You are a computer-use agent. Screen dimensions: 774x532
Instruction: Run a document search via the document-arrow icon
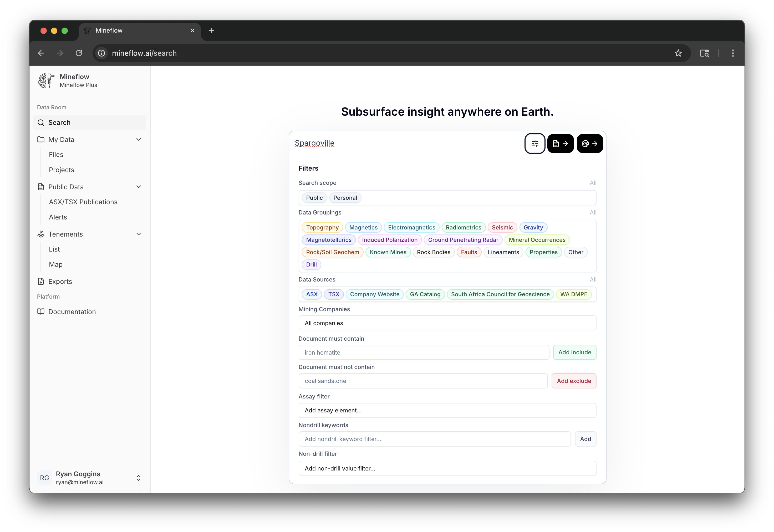(560, 143)
